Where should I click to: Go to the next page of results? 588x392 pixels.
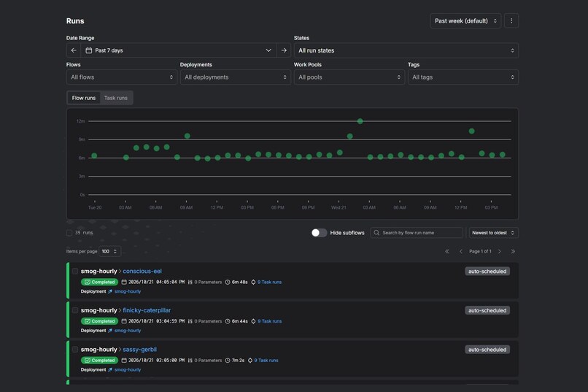tap(500, 251)
